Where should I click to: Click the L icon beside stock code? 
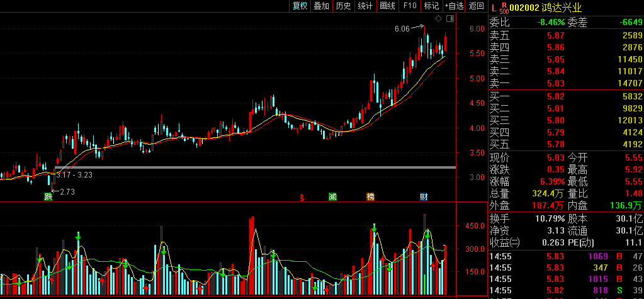click(x=494, y=7)
